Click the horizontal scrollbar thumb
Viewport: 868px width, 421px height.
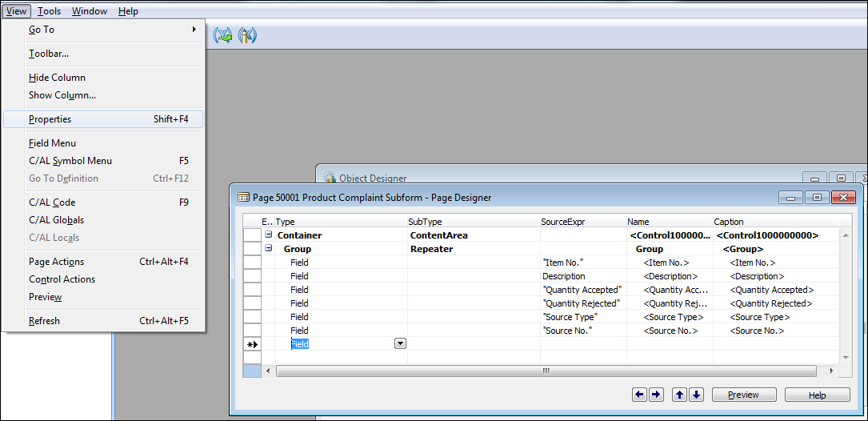pos(546,371)
